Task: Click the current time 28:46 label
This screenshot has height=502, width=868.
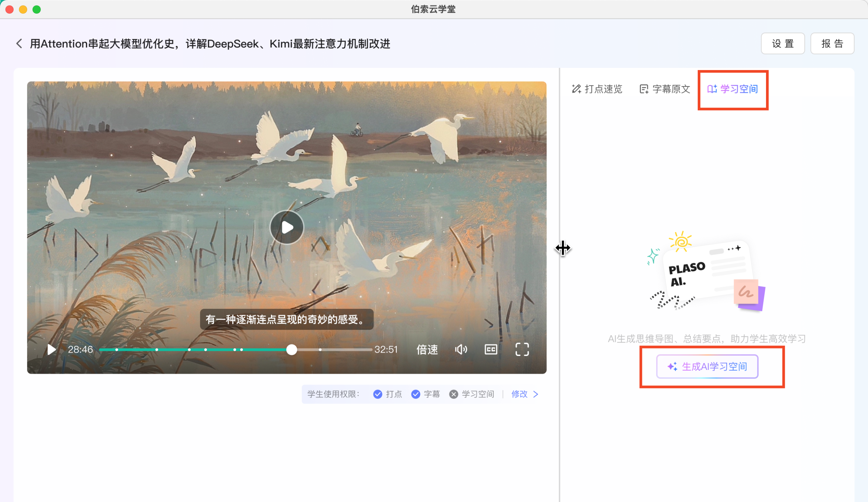Action: [80, 350]
